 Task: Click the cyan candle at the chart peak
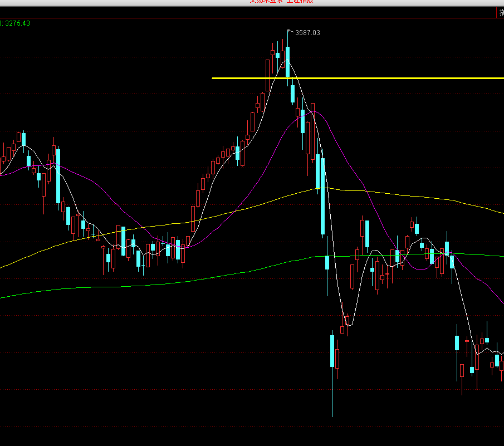pyautogui.click(x=287, y=61)
